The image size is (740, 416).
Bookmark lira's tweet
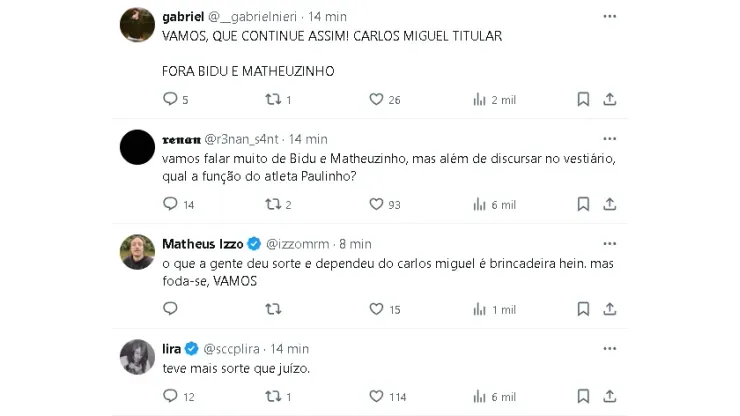tap(584, 396)
